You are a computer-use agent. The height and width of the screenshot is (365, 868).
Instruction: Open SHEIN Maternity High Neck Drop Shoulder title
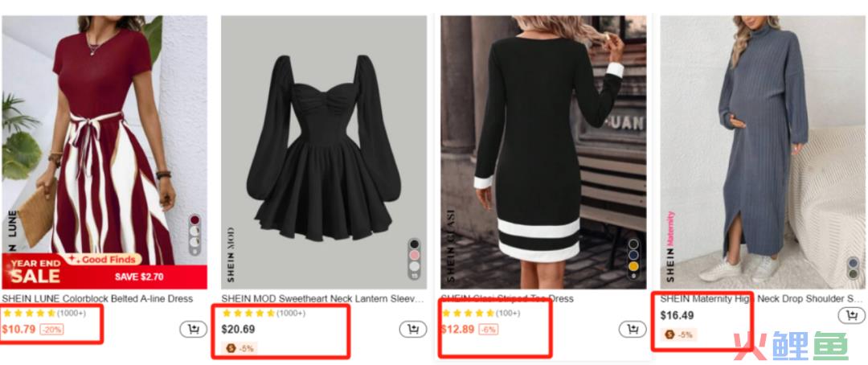pyautogui.click(x=762, y=298)
